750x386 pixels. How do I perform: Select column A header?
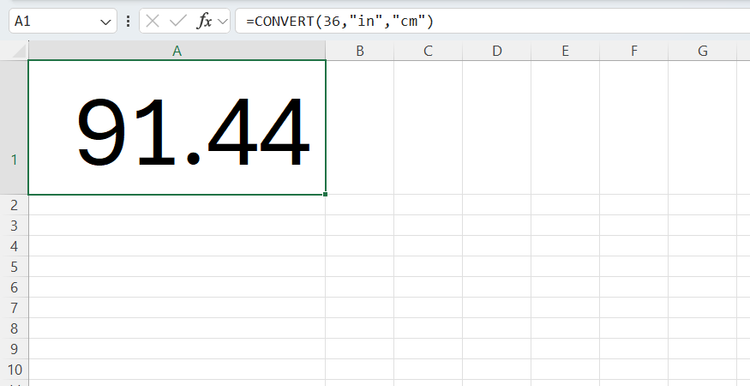[x=177, y=51]
